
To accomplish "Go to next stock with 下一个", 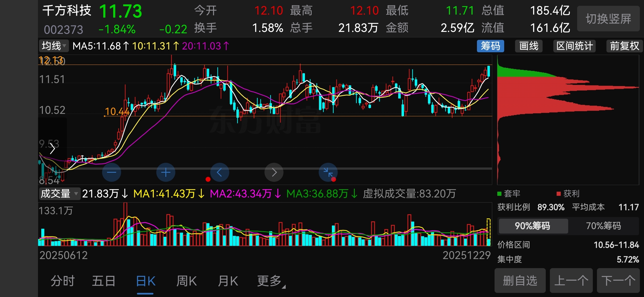I will (618, 281).
